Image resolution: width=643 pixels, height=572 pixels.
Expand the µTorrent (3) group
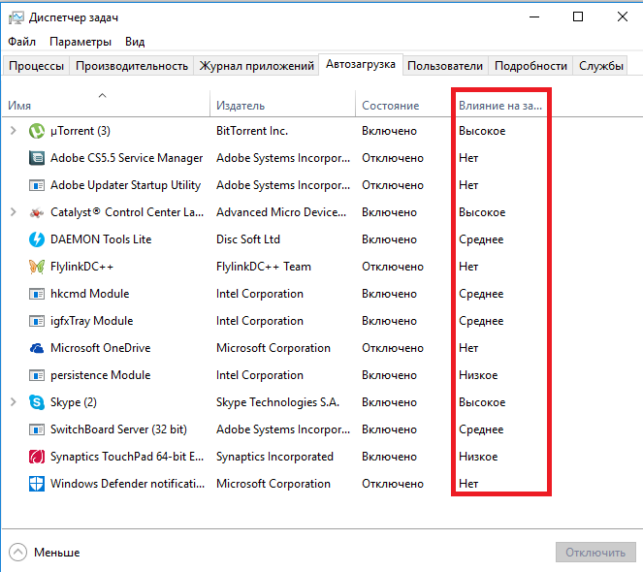(13, 131)
